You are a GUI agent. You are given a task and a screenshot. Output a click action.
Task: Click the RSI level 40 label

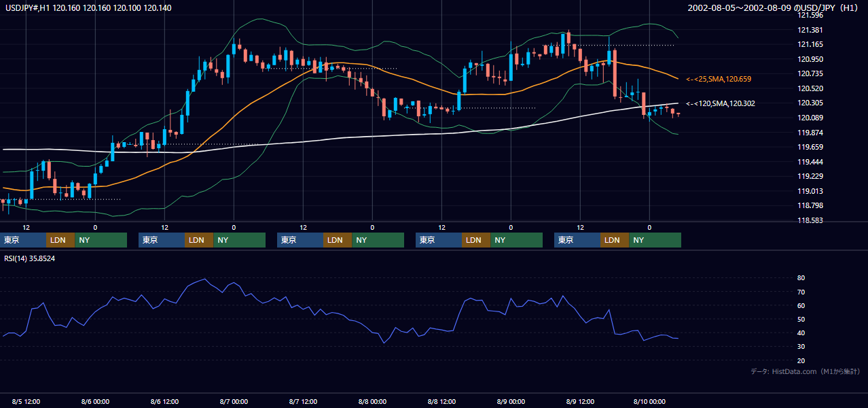801,333
